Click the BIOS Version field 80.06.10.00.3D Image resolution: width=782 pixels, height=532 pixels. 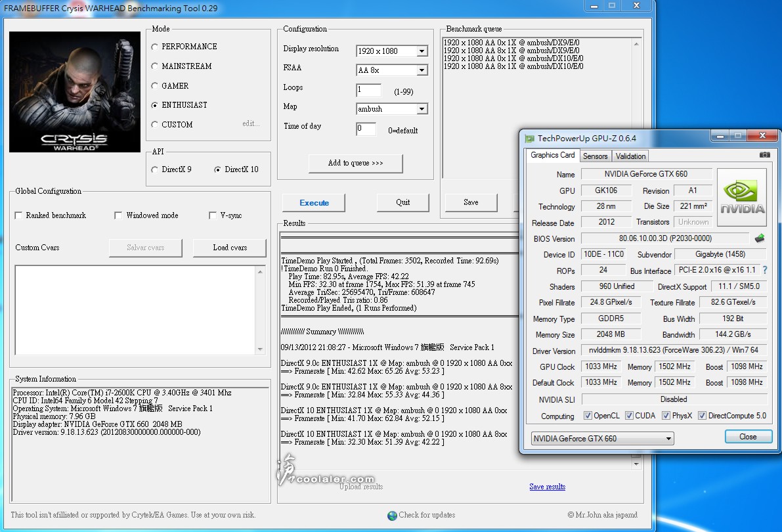tap(665, 238)
